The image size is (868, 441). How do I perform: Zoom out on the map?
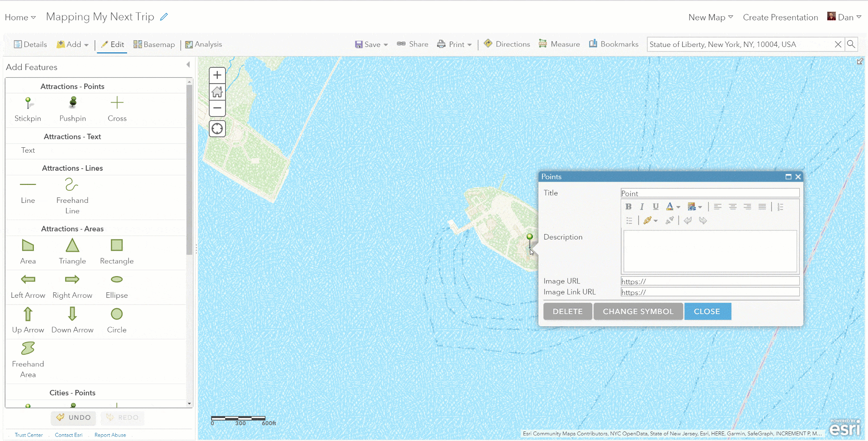217,108
